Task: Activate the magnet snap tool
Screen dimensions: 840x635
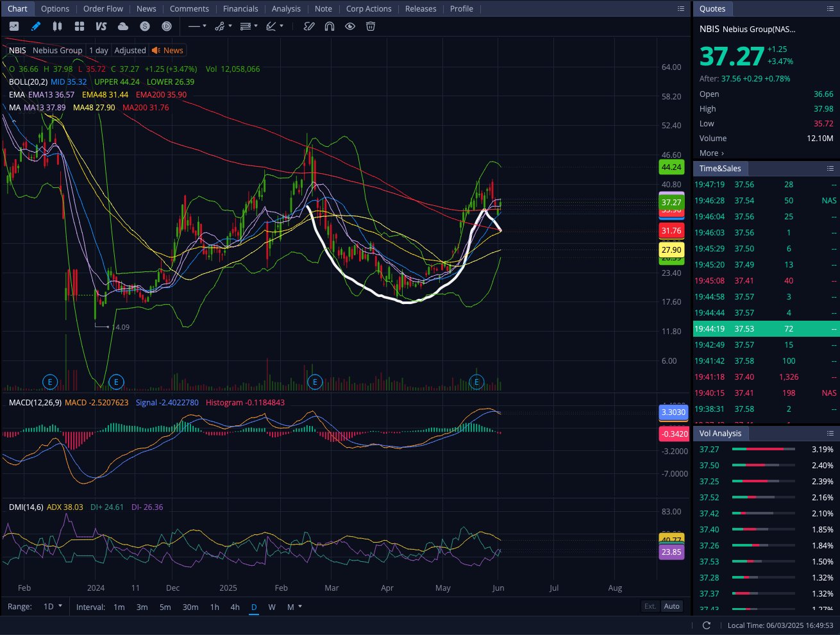Action: [330, 26]
